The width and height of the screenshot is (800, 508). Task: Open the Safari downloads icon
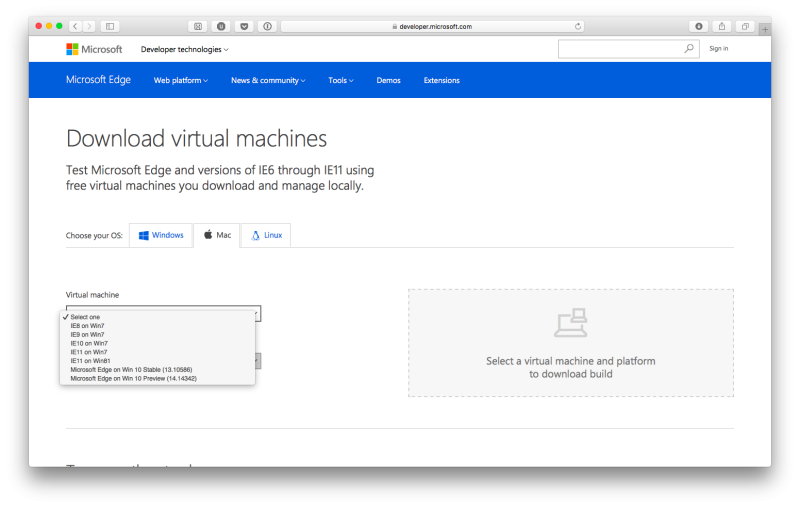click(697, 26)
